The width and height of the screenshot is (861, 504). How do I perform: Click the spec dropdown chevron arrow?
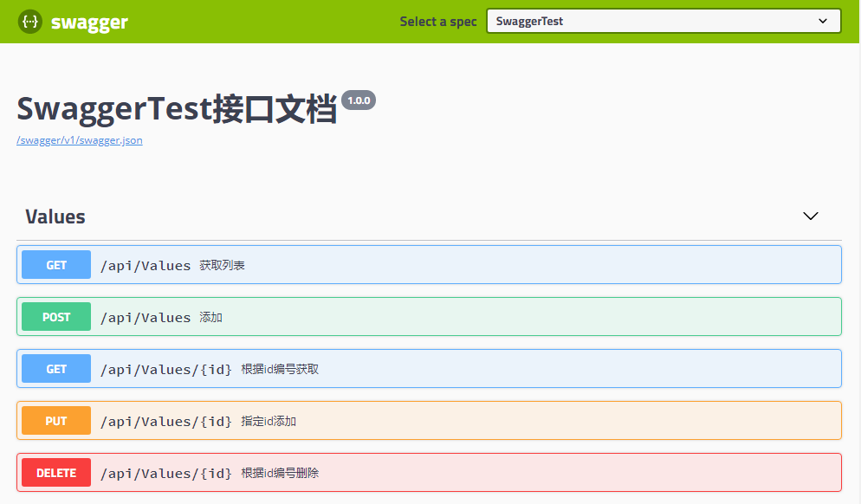pyautogui.click(x=823, y=21)
